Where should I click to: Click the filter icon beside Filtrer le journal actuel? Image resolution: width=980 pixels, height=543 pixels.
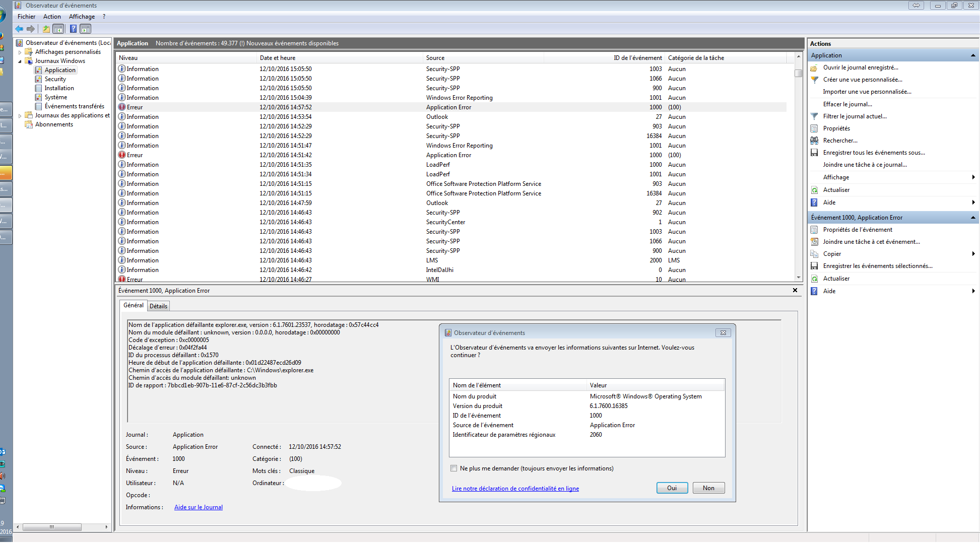(814, 116)
